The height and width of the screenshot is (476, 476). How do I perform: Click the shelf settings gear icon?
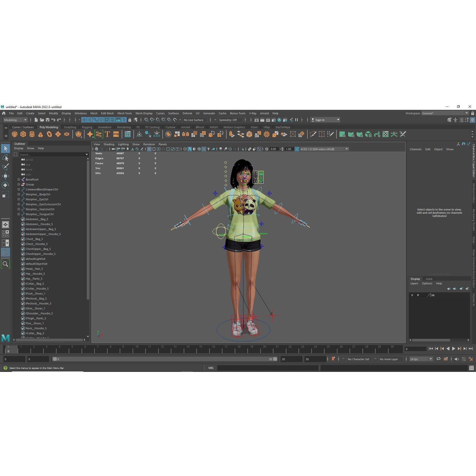click(6, 136)
